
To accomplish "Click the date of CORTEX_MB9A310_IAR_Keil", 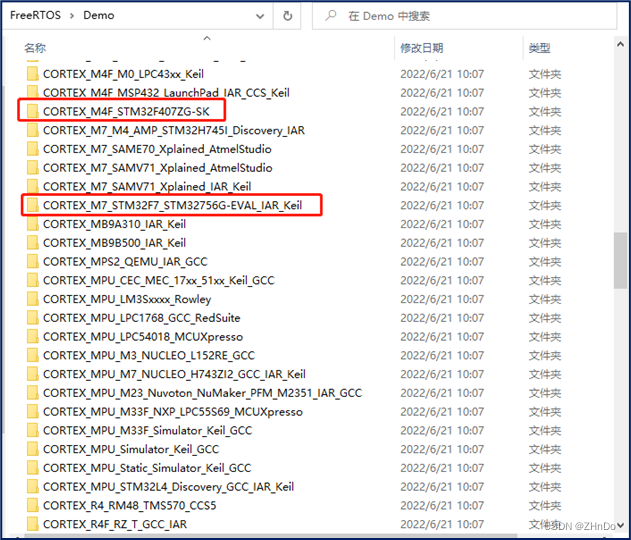I will pyautogui.click(x=442, y=224).
